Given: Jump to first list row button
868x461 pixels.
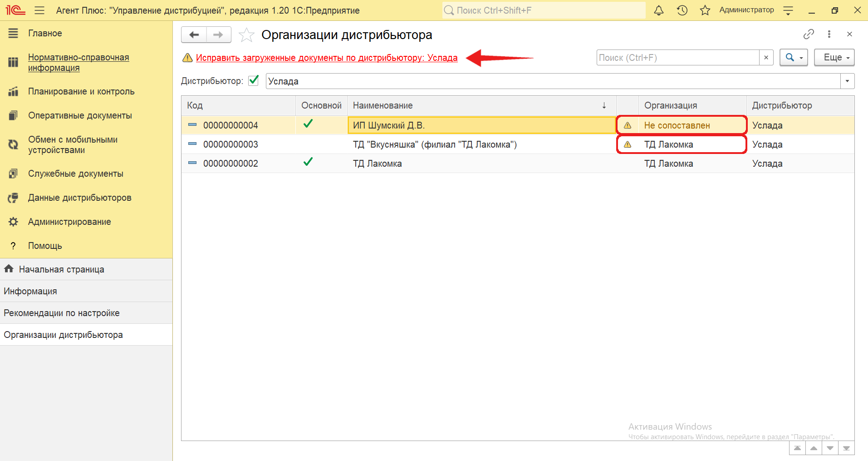Looking at the screenshot, I should click(x=797, y=448).
